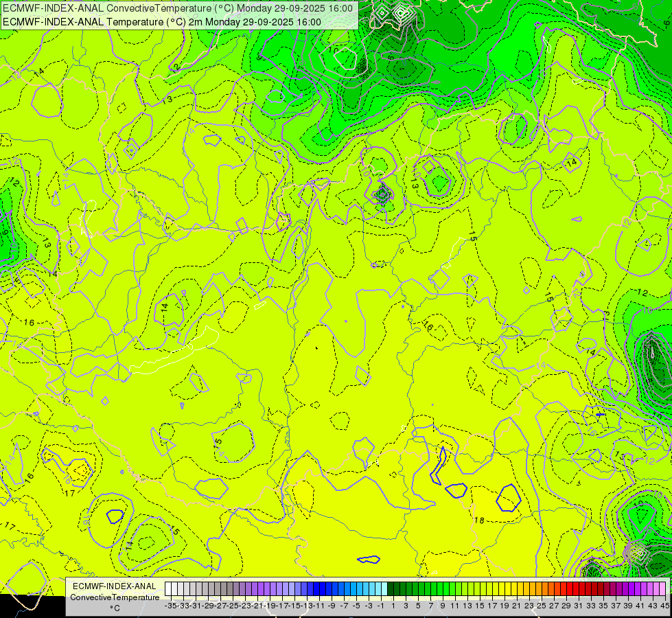Click the -7 legend scale value
Screen dimensions: 672x618
(x=344, y=606)
